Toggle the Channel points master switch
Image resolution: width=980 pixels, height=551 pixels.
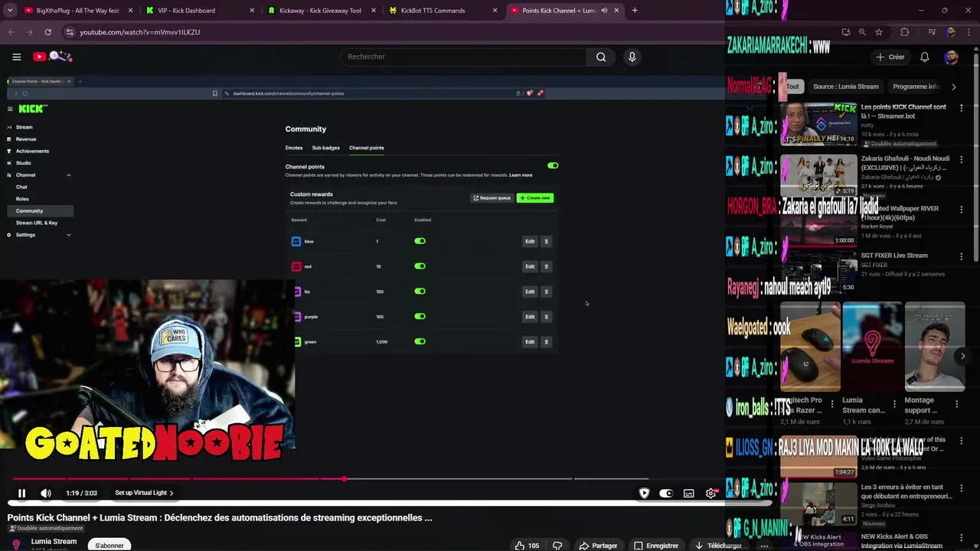(x=553, y=165)
